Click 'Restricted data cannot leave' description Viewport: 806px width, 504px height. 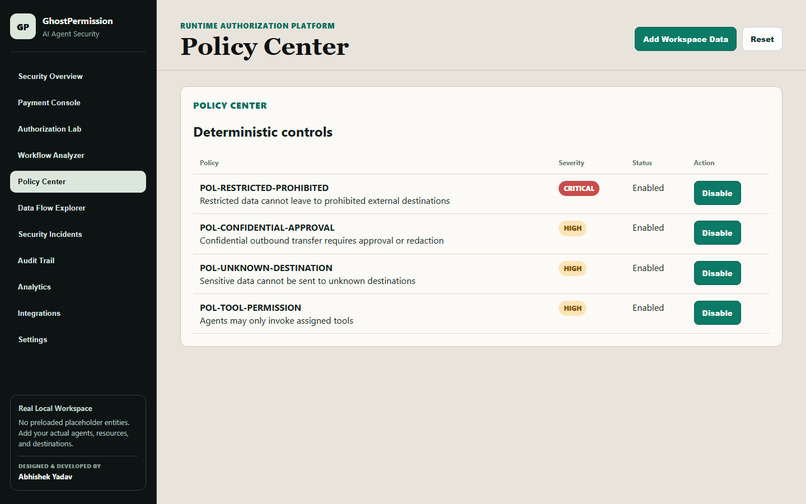point(325,201)
